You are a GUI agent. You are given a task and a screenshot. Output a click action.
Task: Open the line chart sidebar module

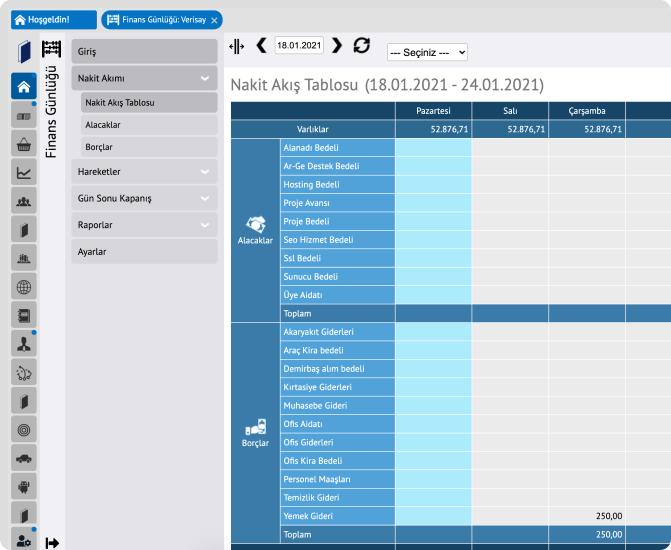pyautogui.click(x=24, y=172)
